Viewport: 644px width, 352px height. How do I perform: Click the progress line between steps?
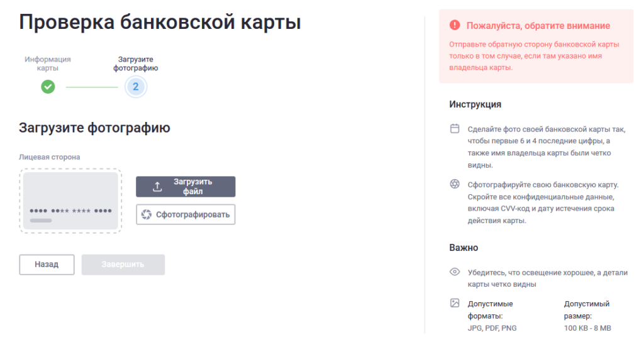tap(91, 87)
